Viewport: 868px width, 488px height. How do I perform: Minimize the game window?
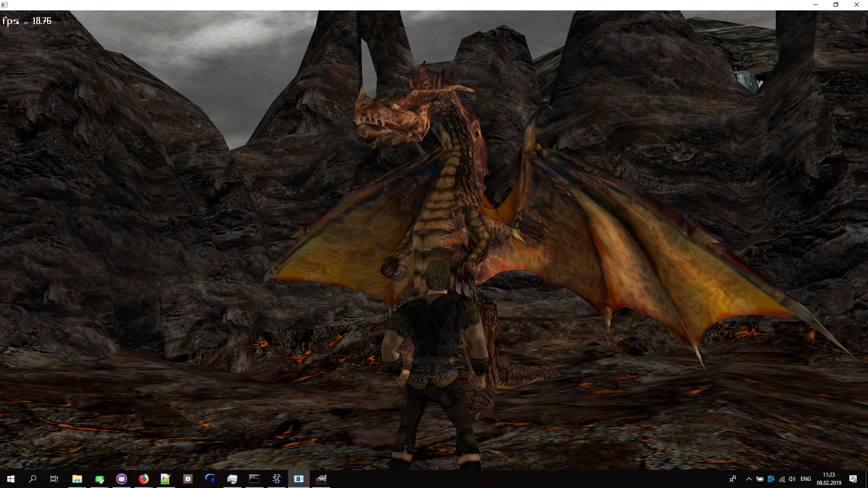[x=816, y=5]
